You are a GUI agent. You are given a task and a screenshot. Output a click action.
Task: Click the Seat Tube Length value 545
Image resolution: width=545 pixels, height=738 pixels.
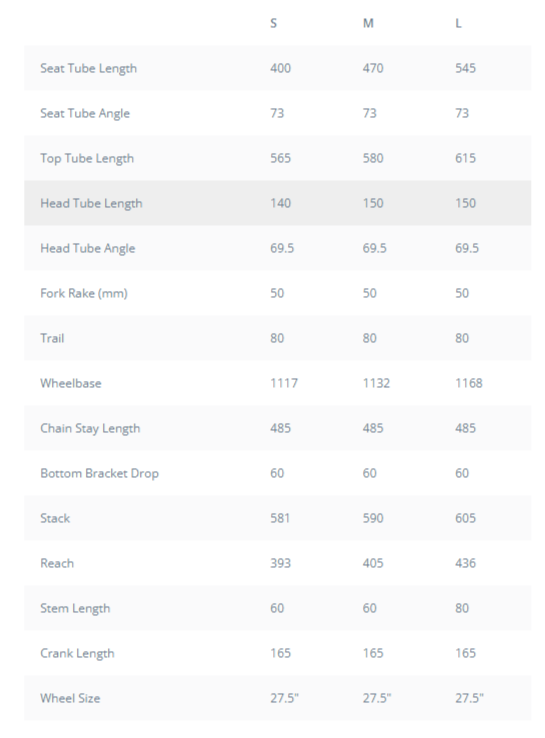465,68
